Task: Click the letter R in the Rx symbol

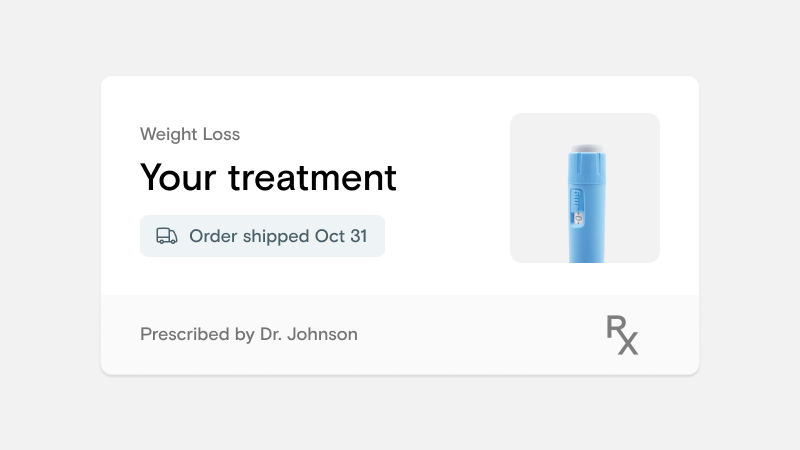Action: (x=615, y=330)
